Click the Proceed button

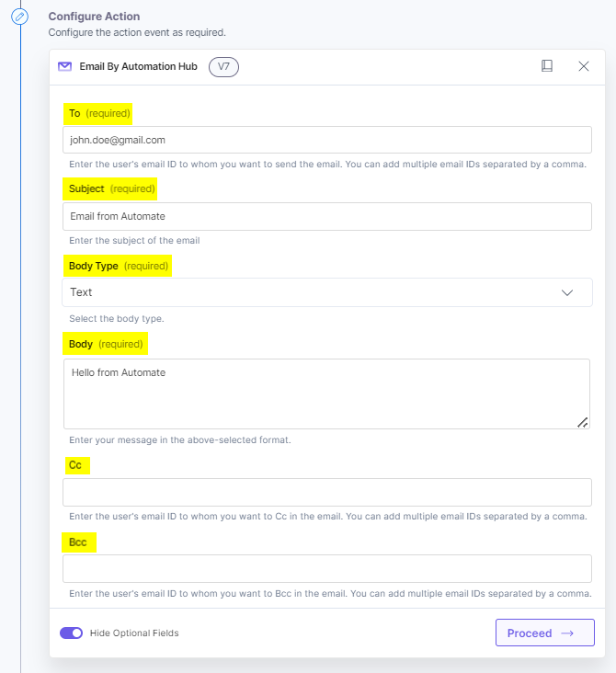point(544,633)
